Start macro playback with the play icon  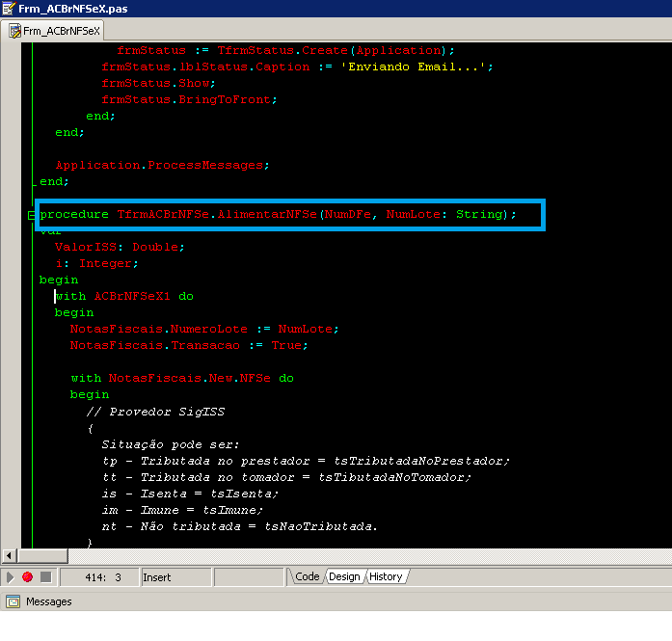point(11,577)
